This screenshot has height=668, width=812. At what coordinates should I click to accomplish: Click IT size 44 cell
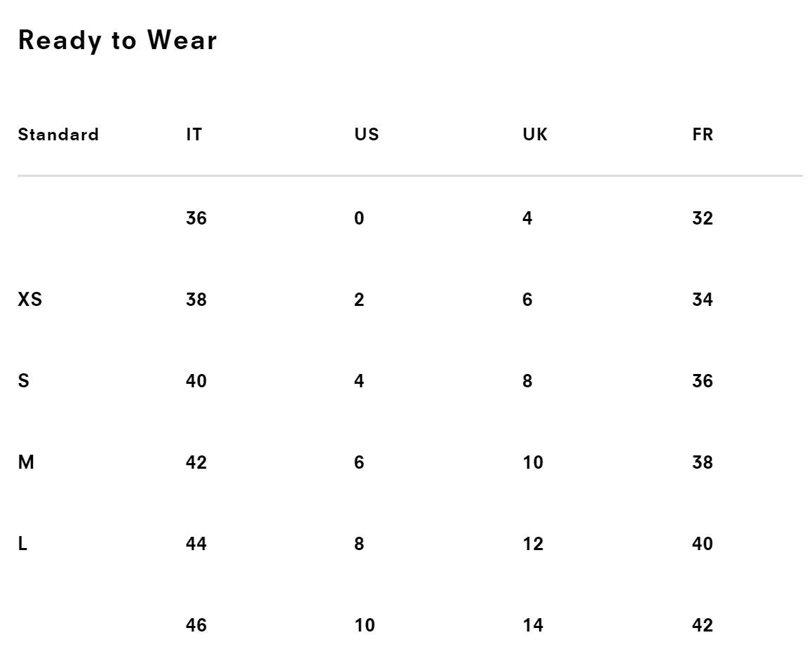(x=196, y=544)
